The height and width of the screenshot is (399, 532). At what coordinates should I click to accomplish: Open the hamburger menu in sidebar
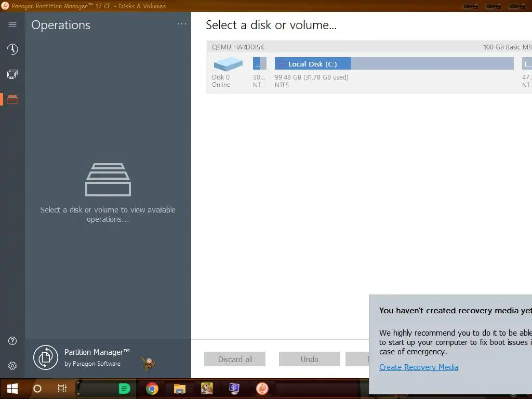pos(12,24)
